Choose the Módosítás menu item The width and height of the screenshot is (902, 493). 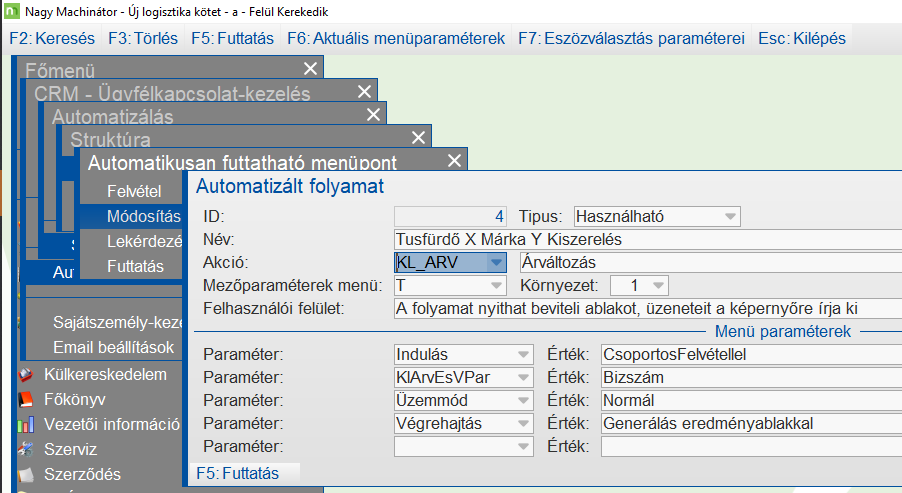pyautogui.click(x=143, y=216)
